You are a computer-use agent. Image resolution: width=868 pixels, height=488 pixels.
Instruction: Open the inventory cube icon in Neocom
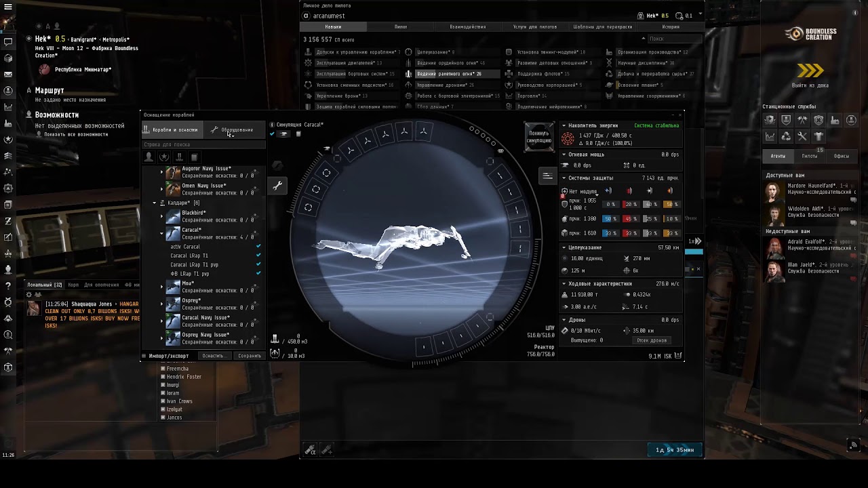(x=8, y=58)
